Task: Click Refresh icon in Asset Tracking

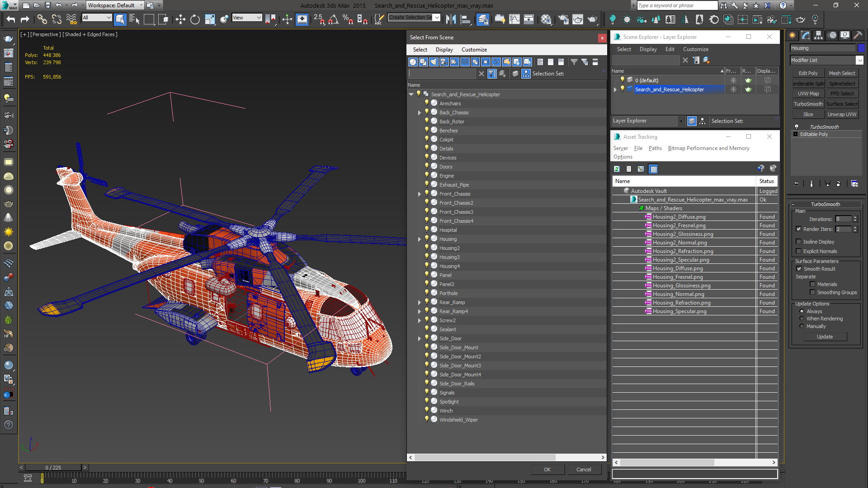Action: 617,169
